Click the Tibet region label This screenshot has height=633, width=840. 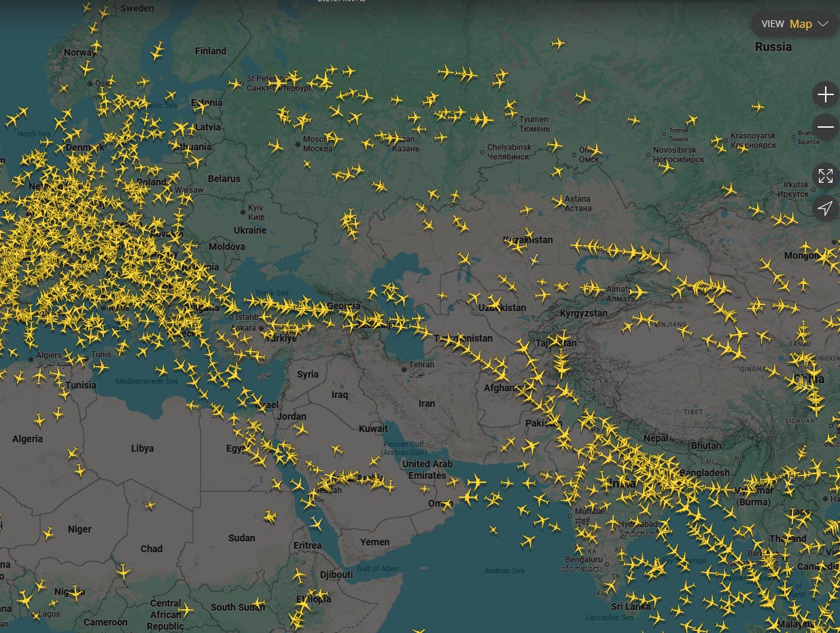coord(693,412)
